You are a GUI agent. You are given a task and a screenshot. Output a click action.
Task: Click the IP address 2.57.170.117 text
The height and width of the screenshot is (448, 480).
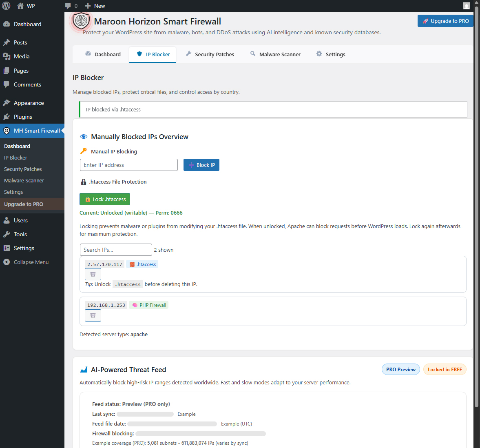click(x=105, y=264)
